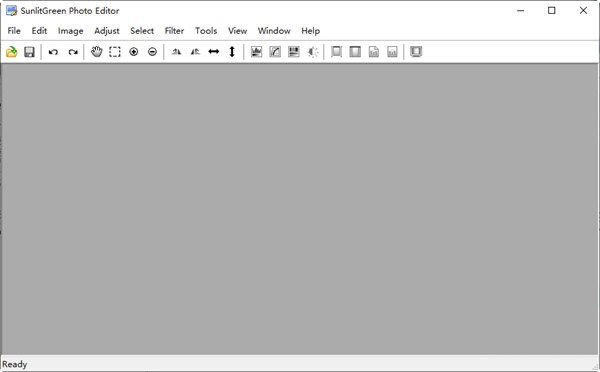Select the Hand pan tool
This screenshot has height=372, width=600.
click(96, 52)
